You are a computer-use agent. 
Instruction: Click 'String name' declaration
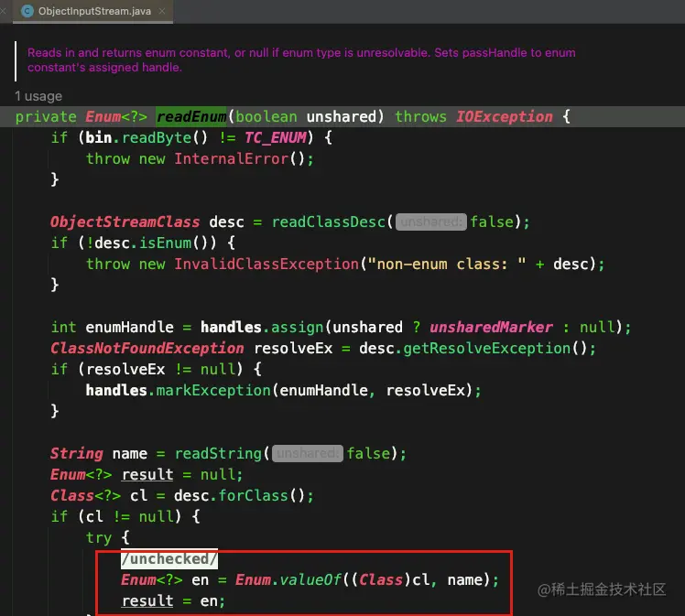[99, 454]
